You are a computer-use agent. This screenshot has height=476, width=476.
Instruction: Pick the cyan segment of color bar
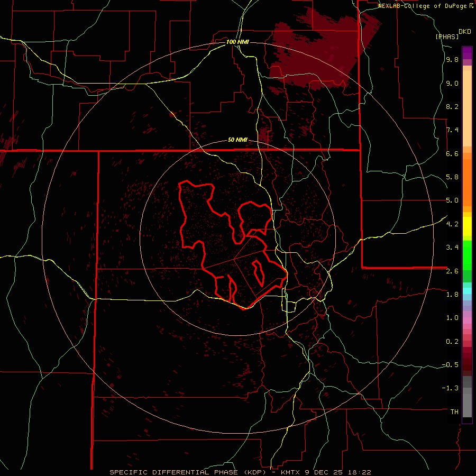click(467, 291)
